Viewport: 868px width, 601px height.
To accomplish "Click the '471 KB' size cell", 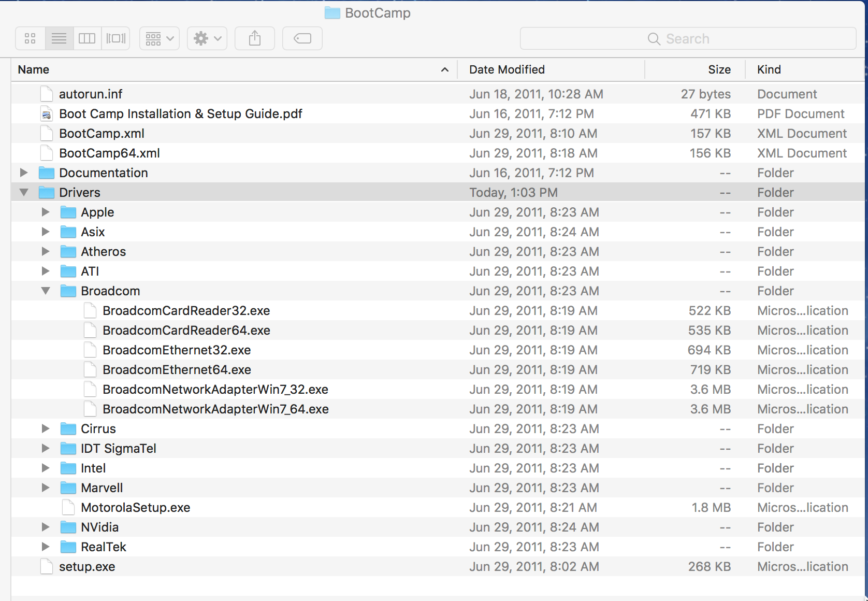I will (x=711, y=114).
